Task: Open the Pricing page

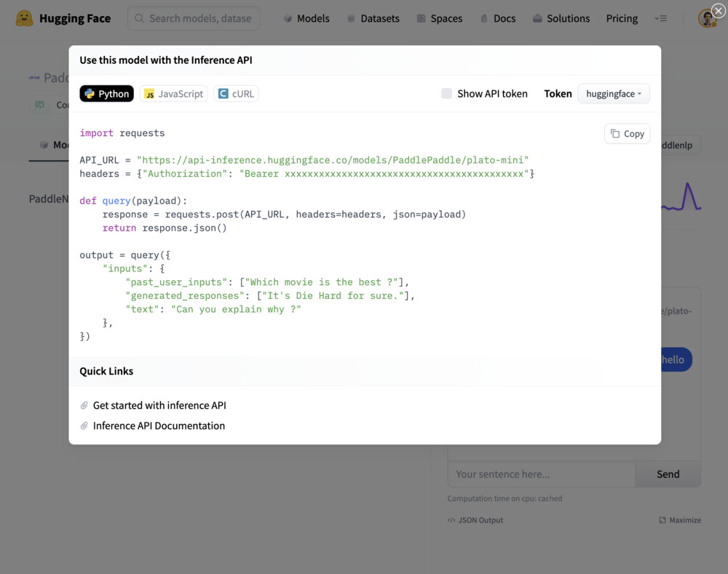Action: 622,18
